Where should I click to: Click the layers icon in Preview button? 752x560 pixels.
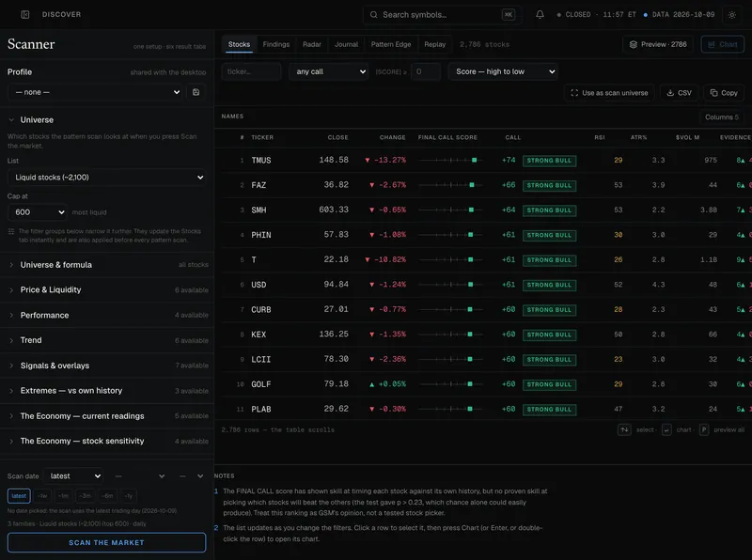coord(633,44)
